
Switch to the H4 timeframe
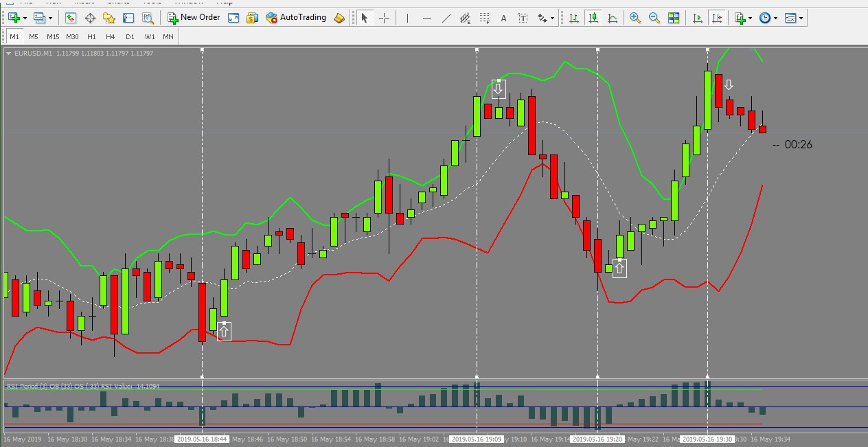coord(111,36)
